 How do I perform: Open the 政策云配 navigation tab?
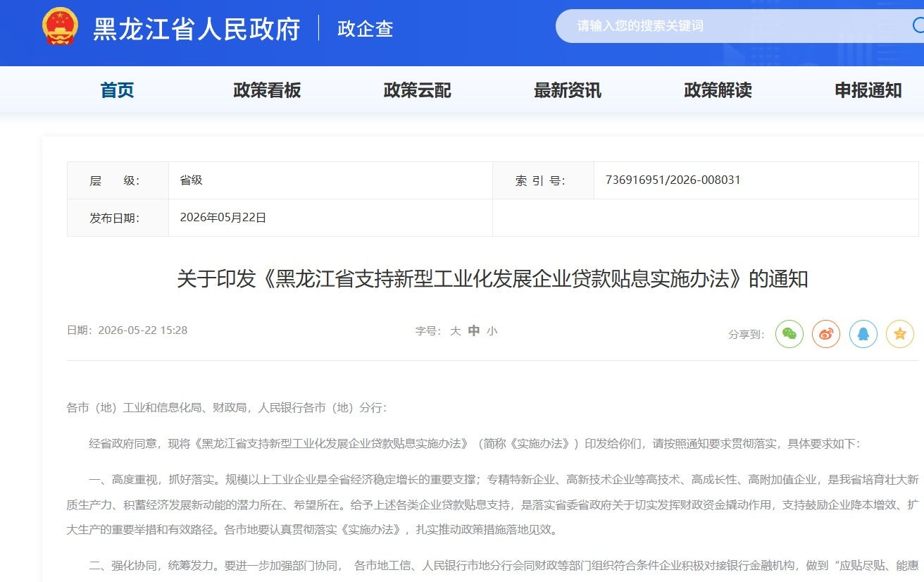(x=417, y=90)
